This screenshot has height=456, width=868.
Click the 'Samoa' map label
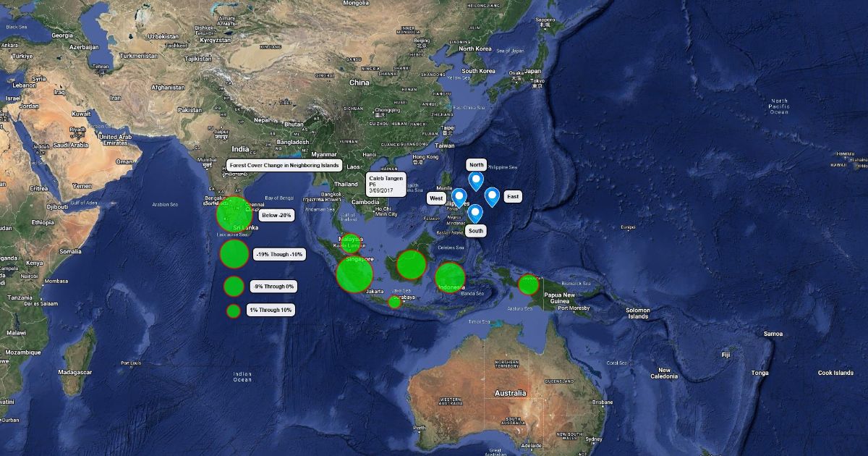[773, 334]
